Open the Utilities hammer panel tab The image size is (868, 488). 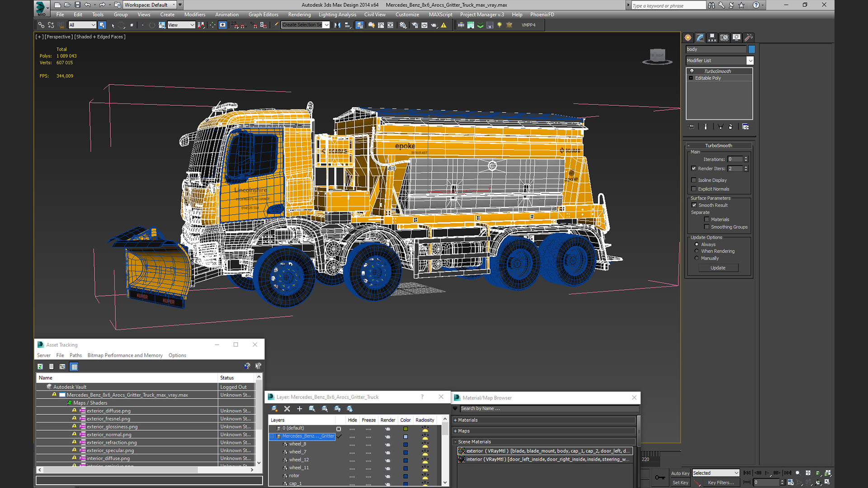749,38
